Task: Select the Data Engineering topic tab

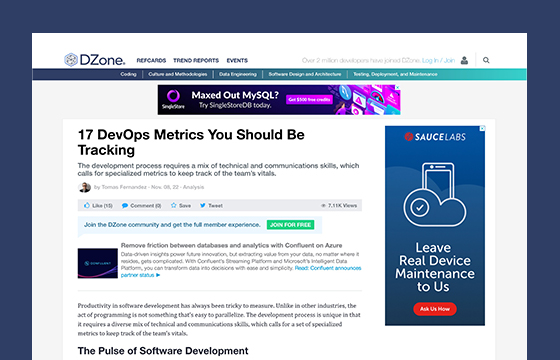Action: [x=238, y=74]
